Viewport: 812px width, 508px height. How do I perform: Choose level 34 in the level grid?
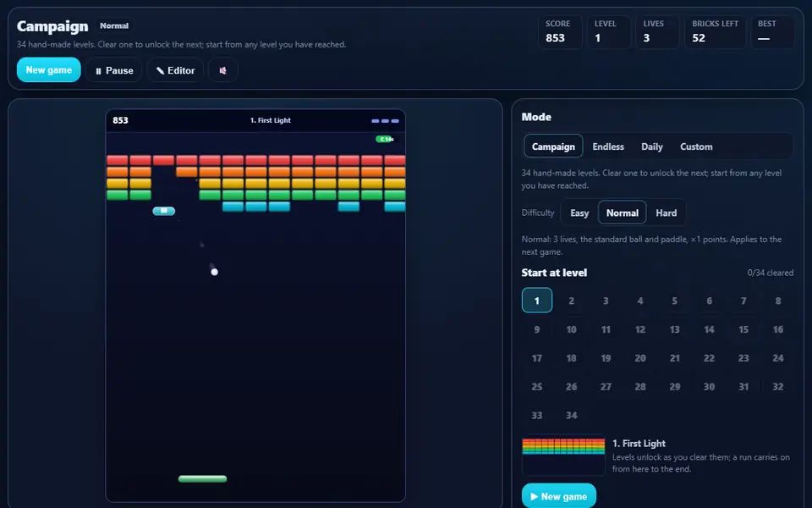tap(571, 415)
